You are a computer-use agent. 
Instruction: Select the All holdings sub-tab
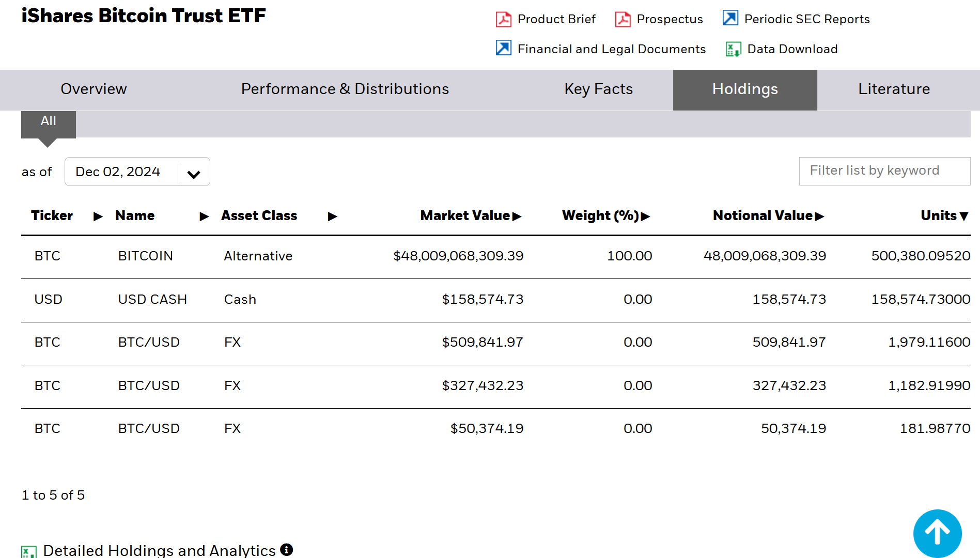pos(48,124)
